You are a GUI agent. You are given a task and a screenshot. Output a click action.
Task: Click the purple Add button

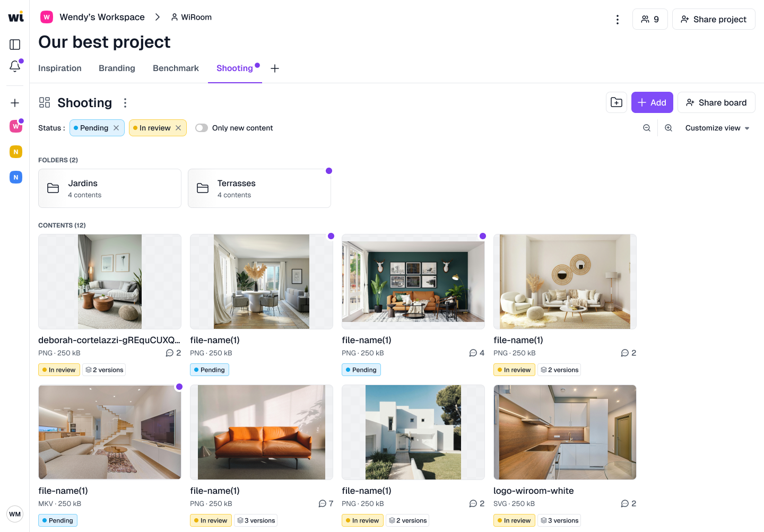pyautogui.click(x=652, y=102)
